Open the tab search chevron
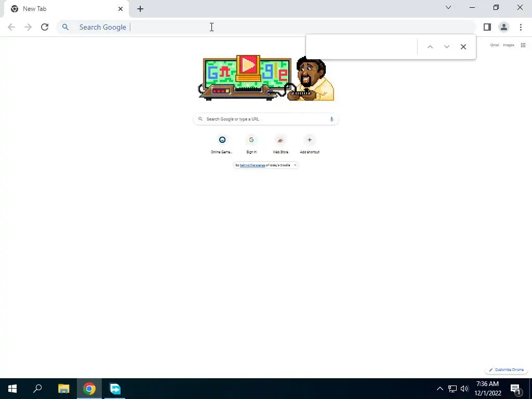532x399 pixels. (448, 7)
